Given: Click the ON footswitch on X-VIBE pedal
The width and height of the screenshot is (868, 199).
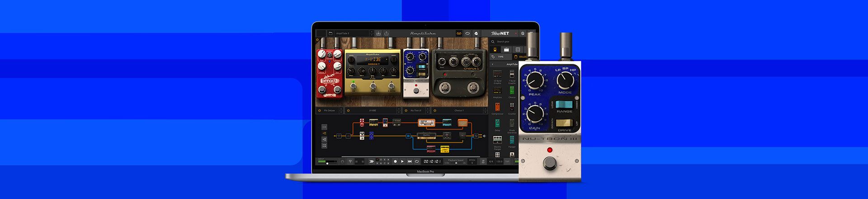Looking at the screenshot, I should [x=354, y=85].
